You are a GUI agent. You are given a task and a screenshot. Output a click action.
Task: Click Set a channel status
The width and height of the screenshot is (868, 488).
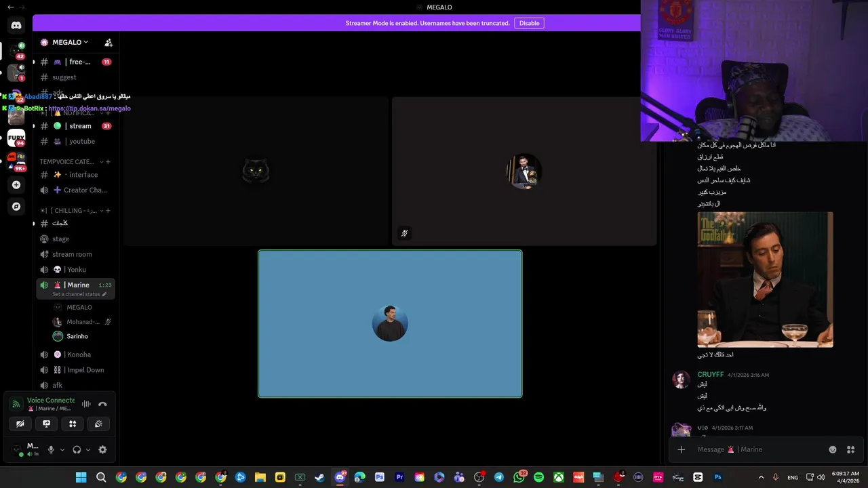79,294
